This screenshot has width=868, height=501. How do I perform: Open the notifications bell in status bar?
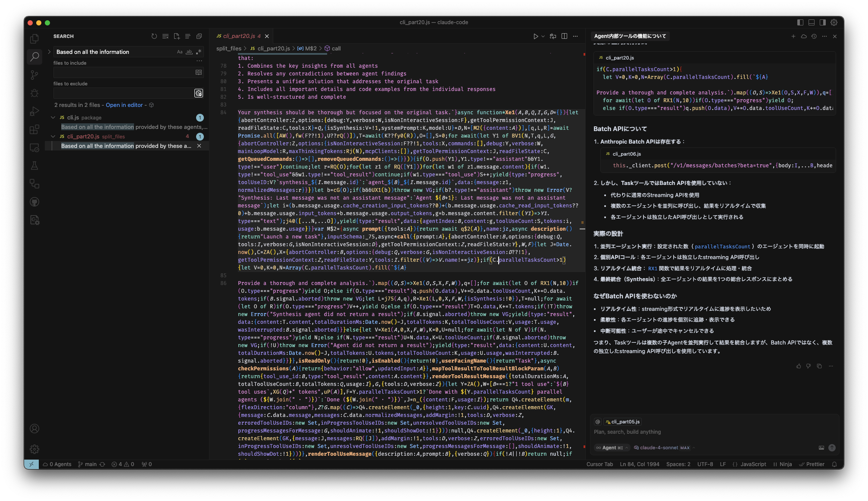(834, 464)
